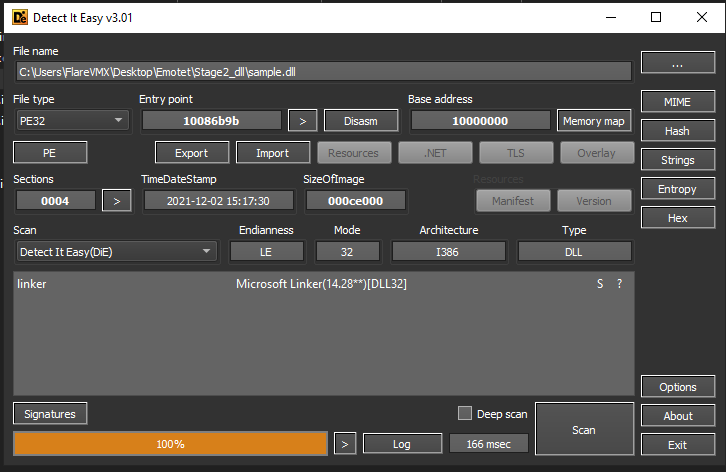This screenshot has width=726, height=472.
Task: Open the Scan engine dropdown
Action: 116,252
